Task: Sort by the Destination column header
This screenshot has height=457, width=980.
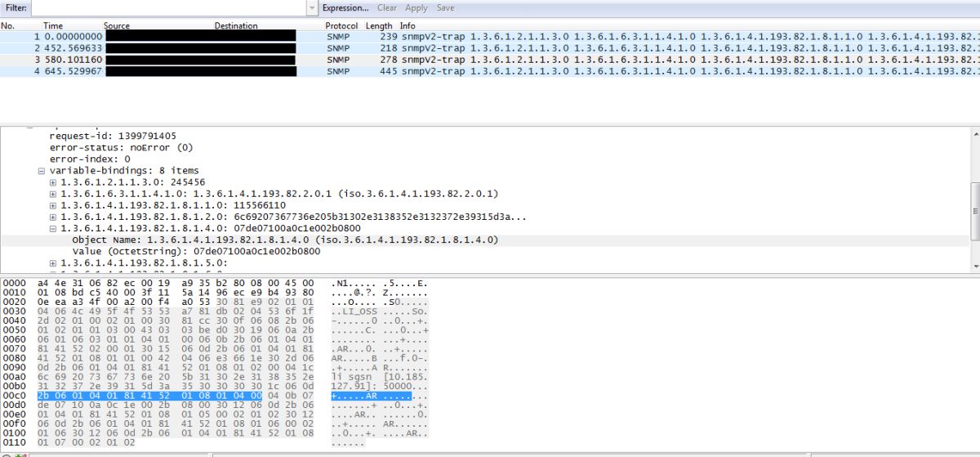Action: point(236,26)
